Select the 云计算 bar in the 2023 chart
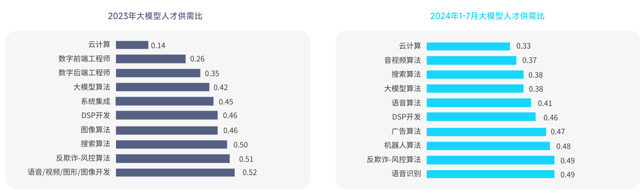Image resolution: width=644 pixels, height=196 pixels. click(132, 45)
